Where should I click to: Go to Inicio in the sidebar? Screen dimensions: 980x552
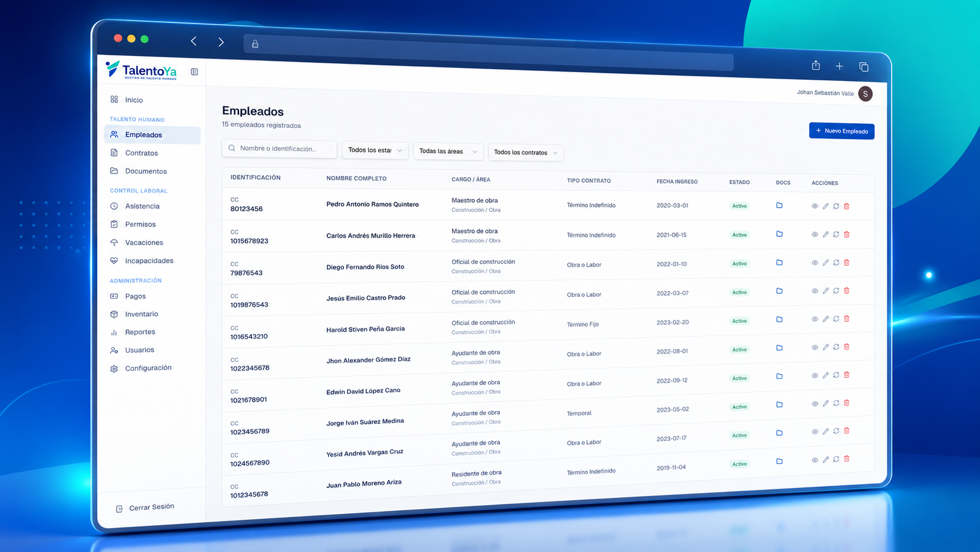(x=134, y=100)
